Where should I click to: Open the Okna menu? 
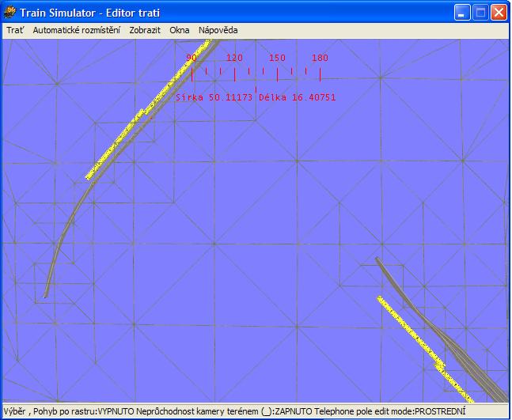pyautogui.click(x=180, y=30)
